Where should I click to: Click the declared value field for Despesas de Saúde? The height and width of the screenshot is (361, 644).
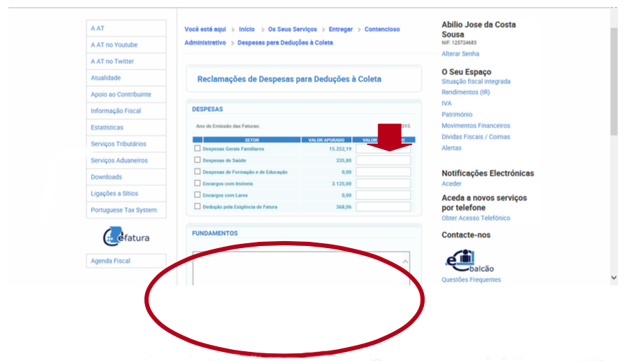383,161
